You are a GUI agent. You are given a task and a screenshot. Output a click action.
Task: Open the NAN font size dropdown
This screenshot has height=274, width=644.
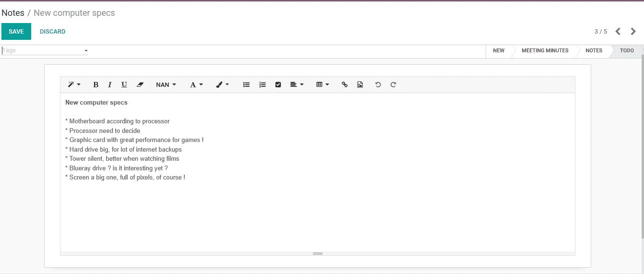point(166,85)
